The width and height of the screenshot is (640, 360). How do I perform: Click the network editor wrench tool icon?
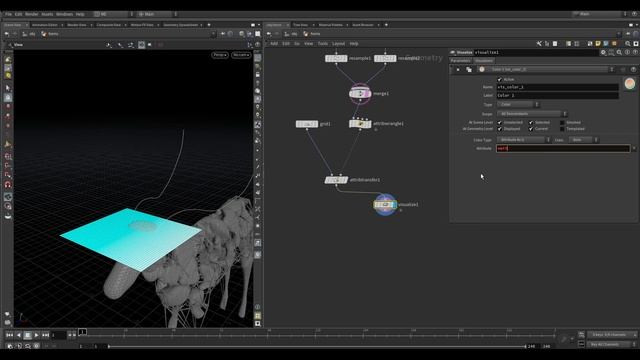click(x=539, y=44)
